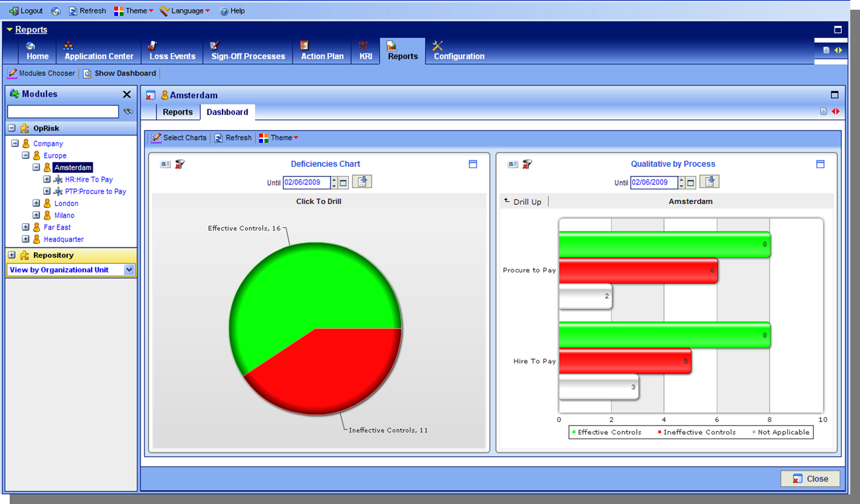Expand the Headquarter tree node
Viewport: 860px width, 504px height.
(25, 240)
